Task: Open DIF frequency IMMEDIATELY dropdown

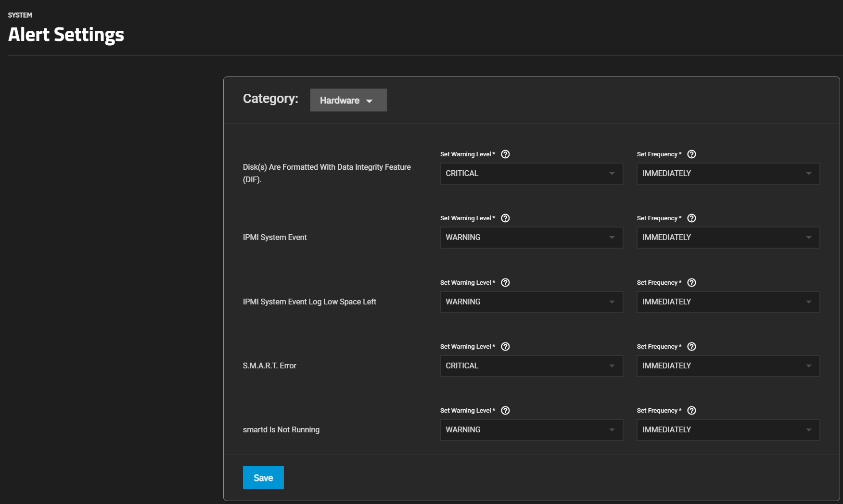Action: [728, 174]
